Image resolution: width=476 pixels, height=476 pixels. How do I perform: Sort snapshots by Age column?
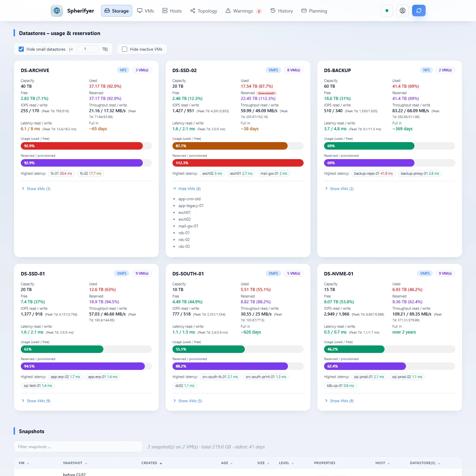point(227,463)
